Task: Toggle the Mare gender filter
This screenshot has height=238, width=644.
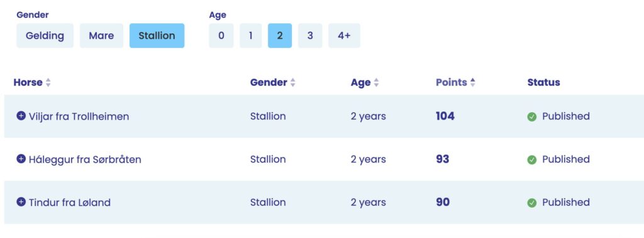Action: [101, 36]
